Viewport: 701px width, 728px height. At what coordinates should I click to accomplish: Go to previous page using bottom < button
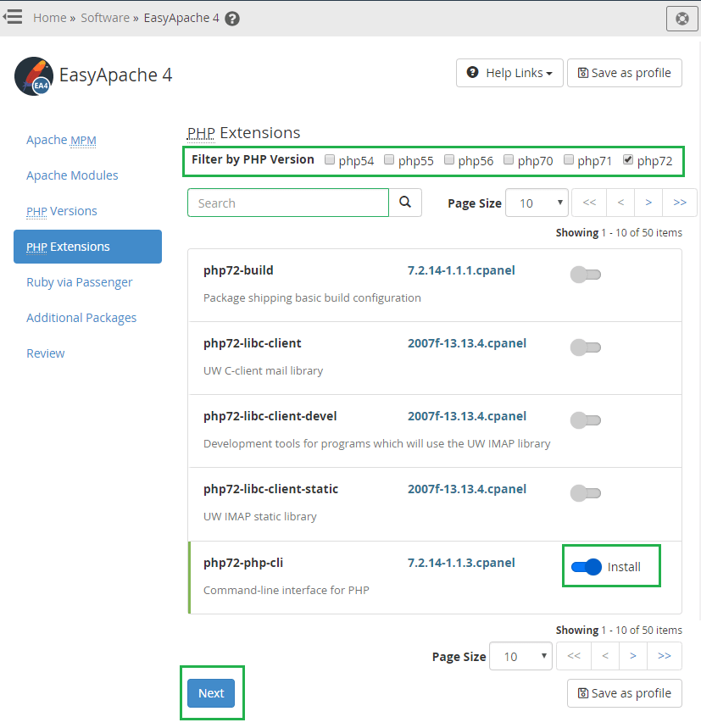coord(605,656)
